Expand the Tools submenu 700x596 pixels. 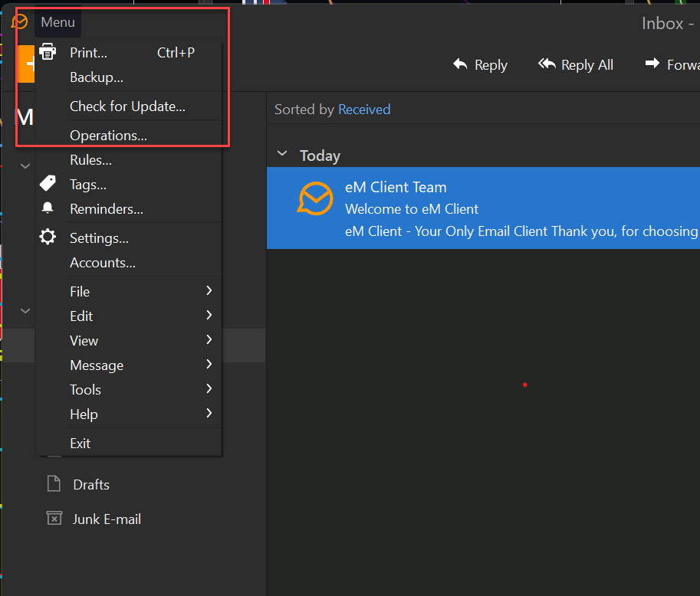128,389
